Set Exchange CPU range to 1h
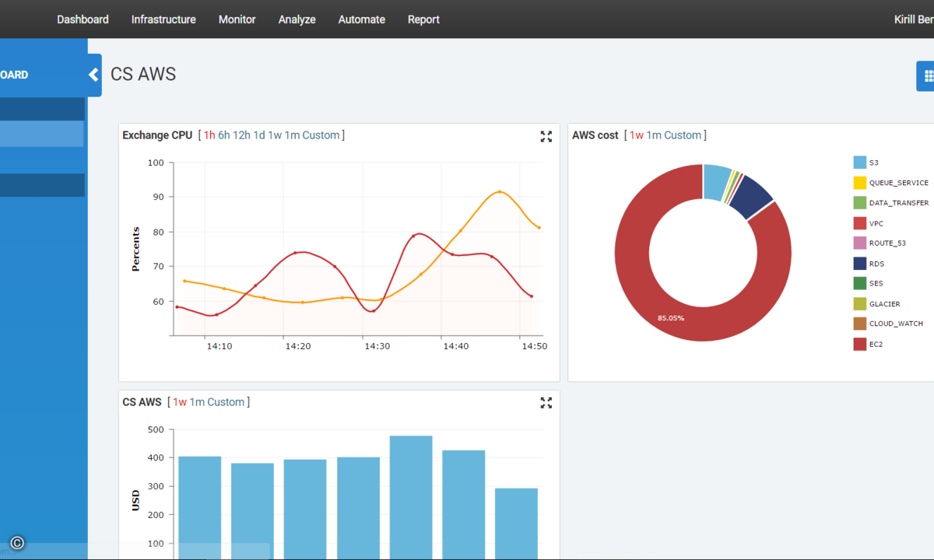The width and height of the screenshot is (934, 560). point(209,135)
